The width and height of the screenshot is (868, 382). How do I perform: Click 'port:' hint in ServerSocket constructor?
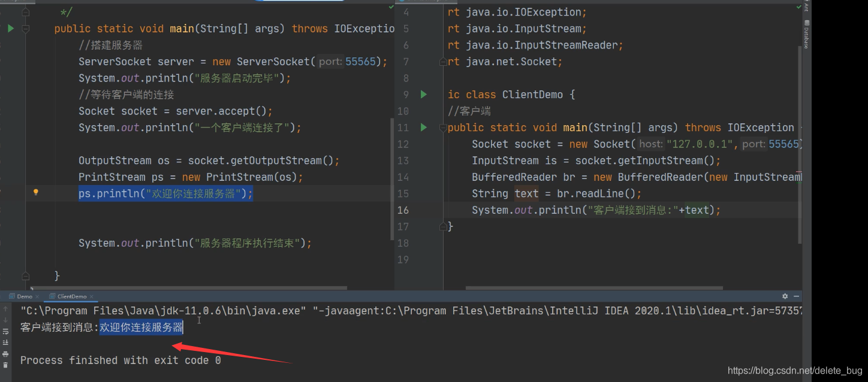[x=330, y=62]
